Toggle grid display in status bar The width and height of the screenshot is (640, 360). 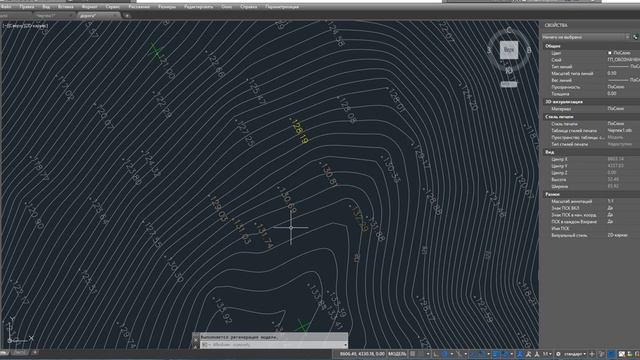click(413, 354)
